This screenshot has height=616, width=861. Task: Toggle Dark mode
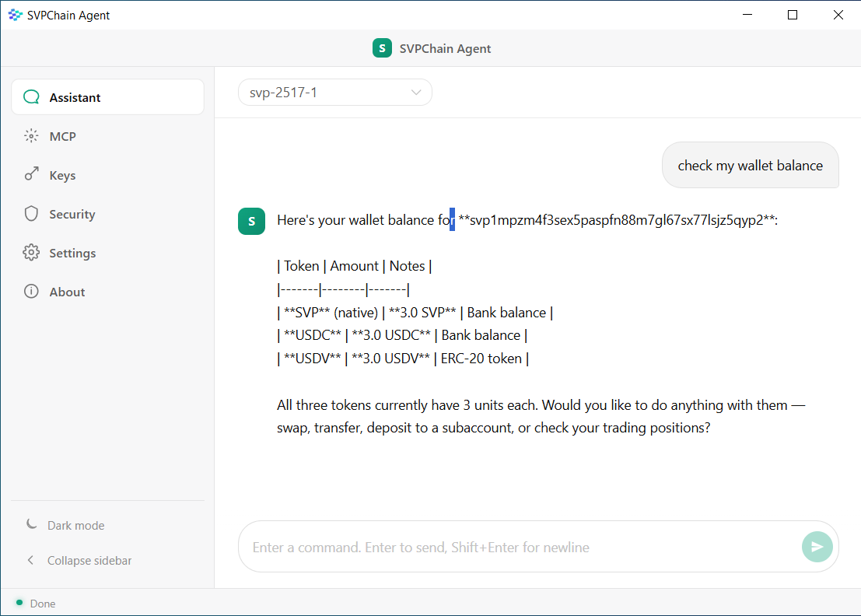(107, 526)
